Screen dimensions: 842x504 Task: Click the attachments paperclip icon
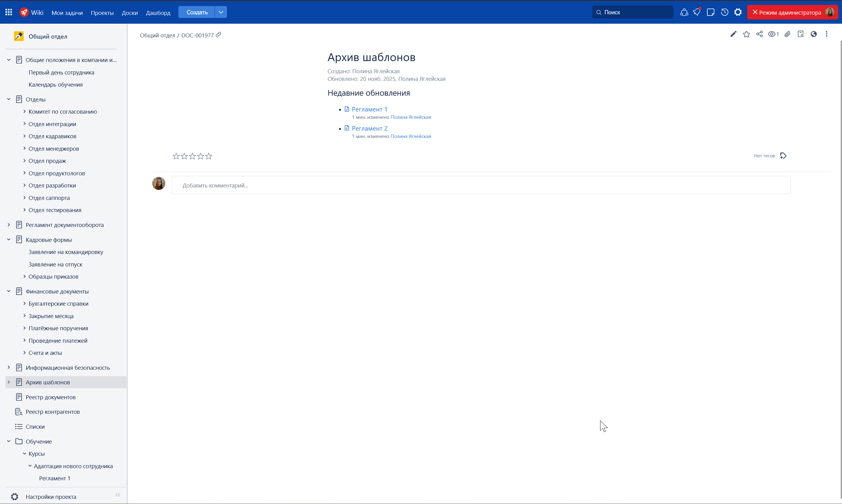click(x=787, y=34)
